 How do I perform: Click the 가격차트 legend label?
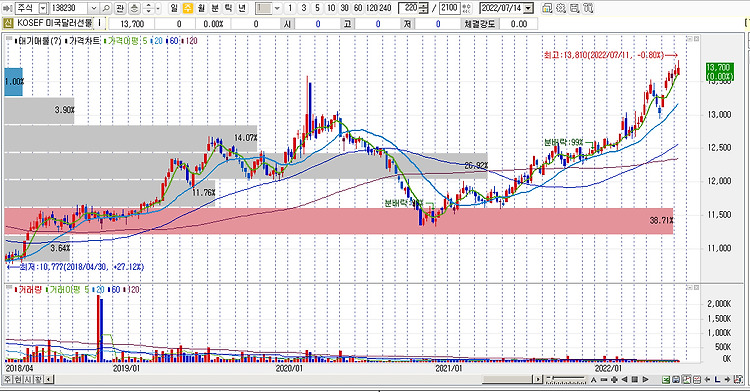84,41
